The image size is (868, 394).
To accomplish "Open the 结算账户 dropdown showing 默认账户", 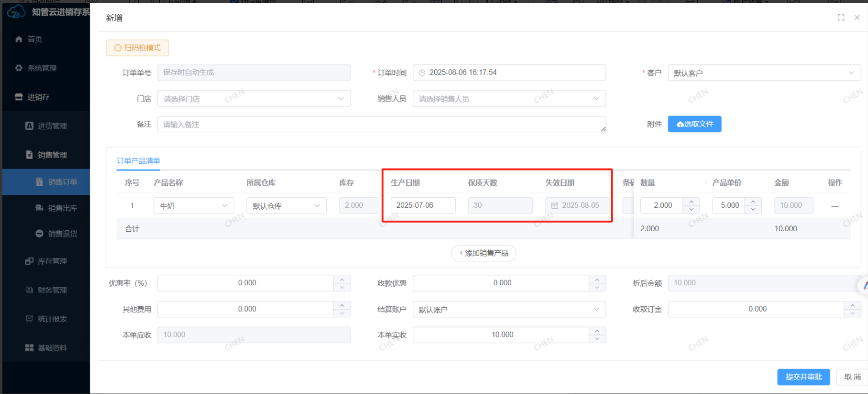I will pyautogui.click(x=509, y=309).
